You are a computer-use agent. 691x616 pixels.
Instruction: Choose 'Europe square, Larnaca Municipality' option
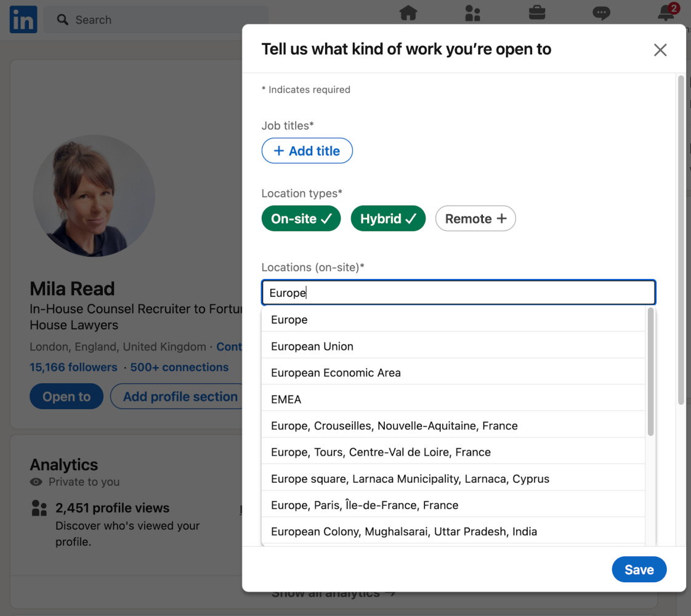[453, 479]
